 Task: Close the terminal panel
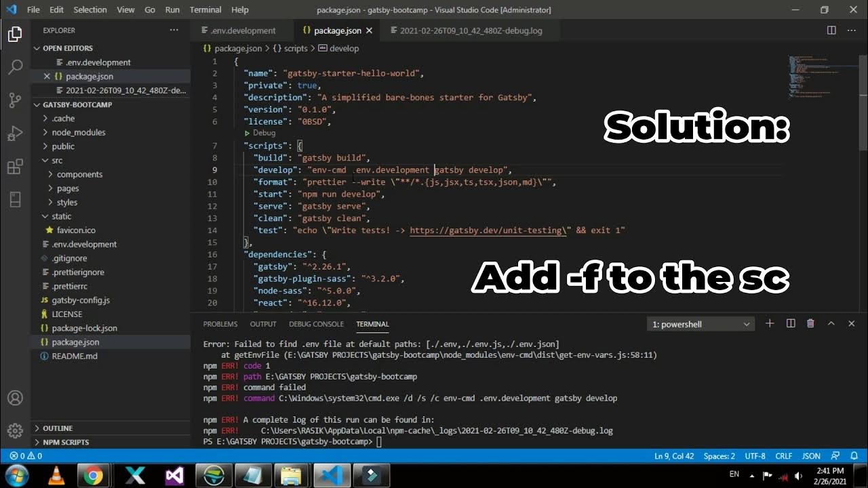852,324
